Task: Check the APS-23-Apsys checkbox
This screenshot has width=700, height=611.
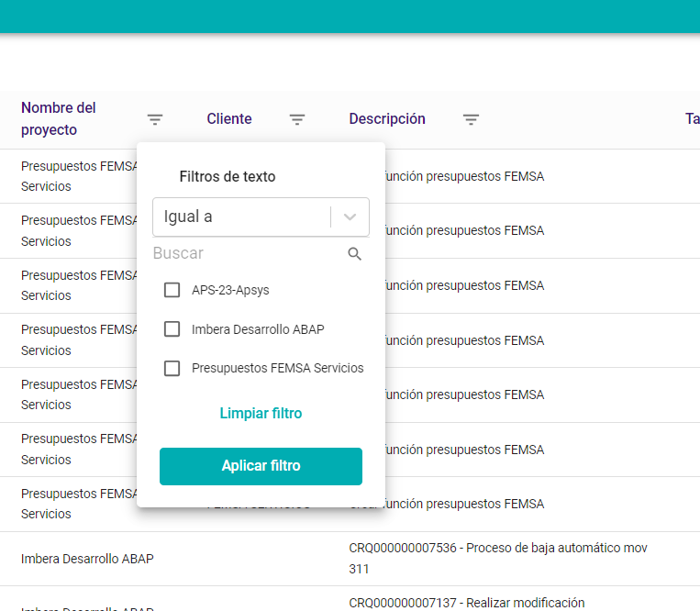Action: tap(172, 290)
